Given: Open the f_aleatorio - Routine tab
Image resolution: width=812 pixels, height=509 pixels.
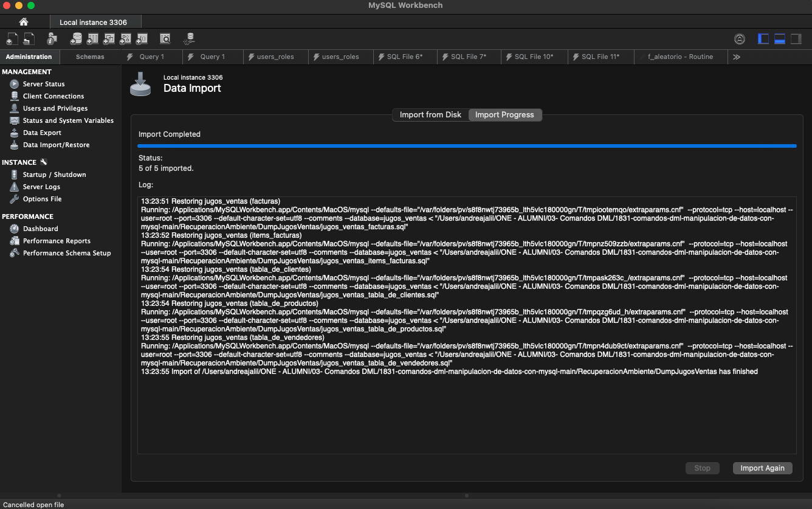Looking at the screenshot, I should click(x=680, y=57).
